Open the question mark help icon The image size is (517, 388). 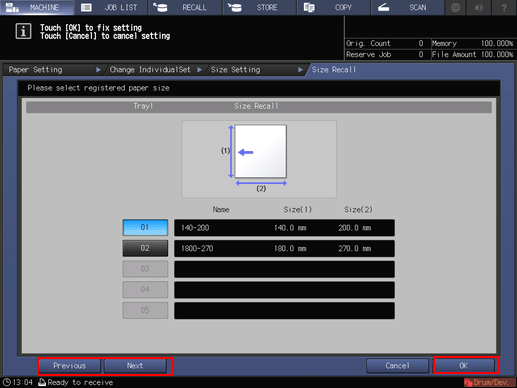pyautogui.click(x=504, y=7)
